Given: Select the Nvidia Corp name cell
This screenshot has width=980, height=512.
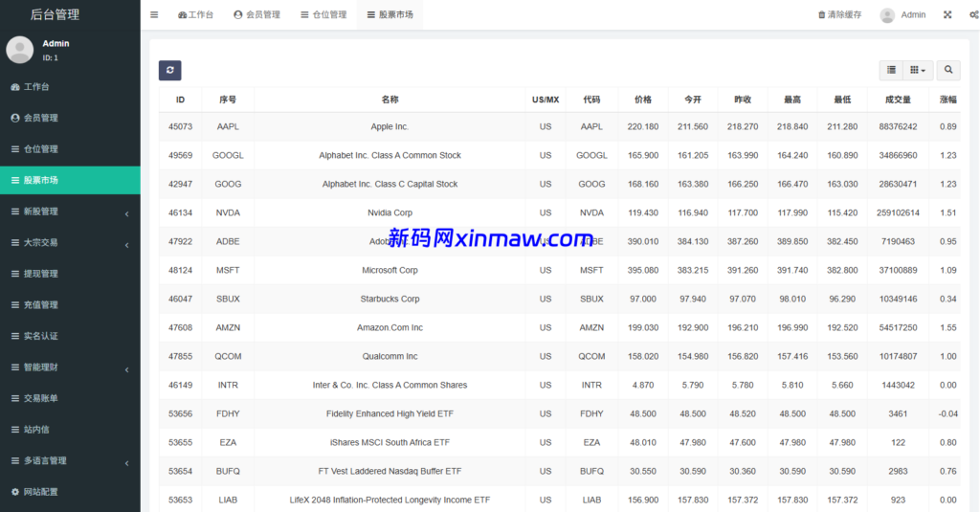Looking at the screenshot, I should click(x=390, y=212).
